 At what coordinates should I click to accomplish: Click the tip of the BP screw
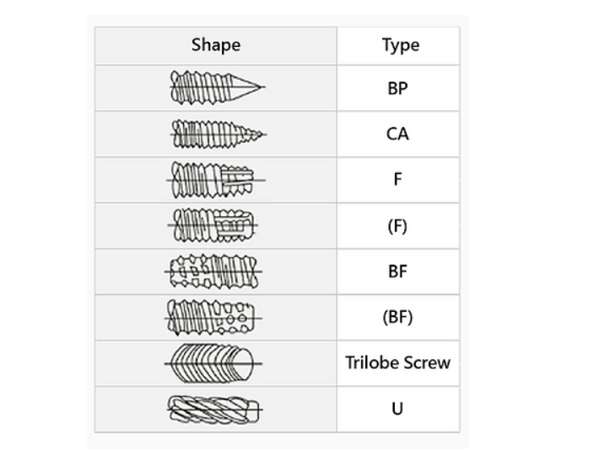coord(261,87)
